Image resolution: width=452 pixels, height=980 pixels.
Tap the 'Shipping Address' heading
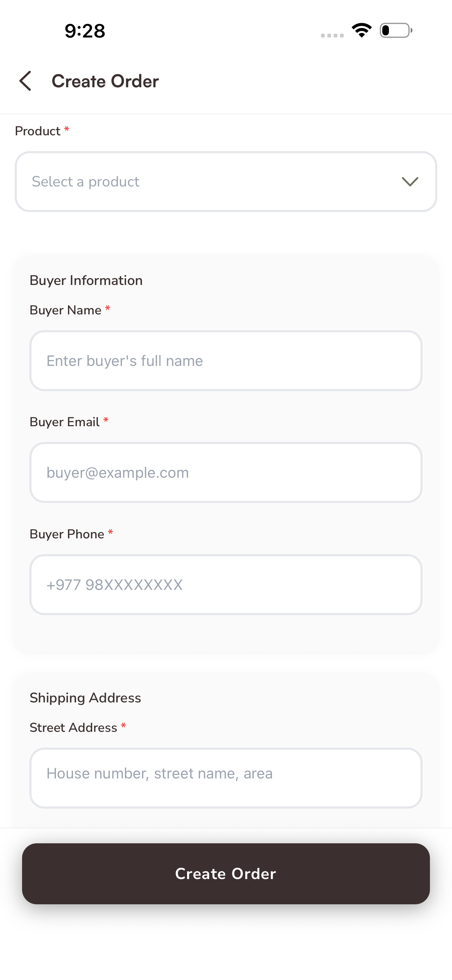(85, 698)
